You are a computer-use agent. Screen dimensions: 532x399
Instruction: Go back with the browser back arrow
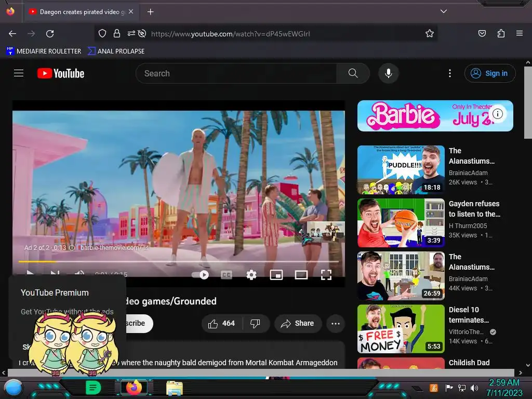(12, 34)
